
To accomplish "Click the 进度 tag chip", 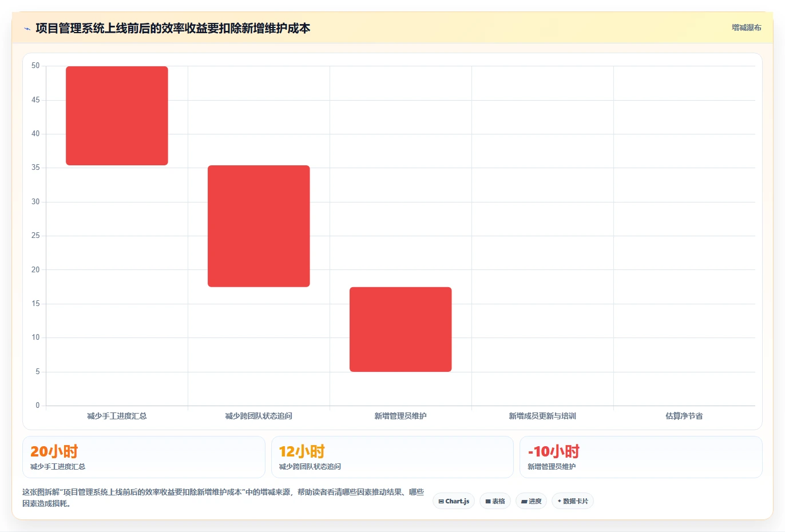I will point(531,501).
